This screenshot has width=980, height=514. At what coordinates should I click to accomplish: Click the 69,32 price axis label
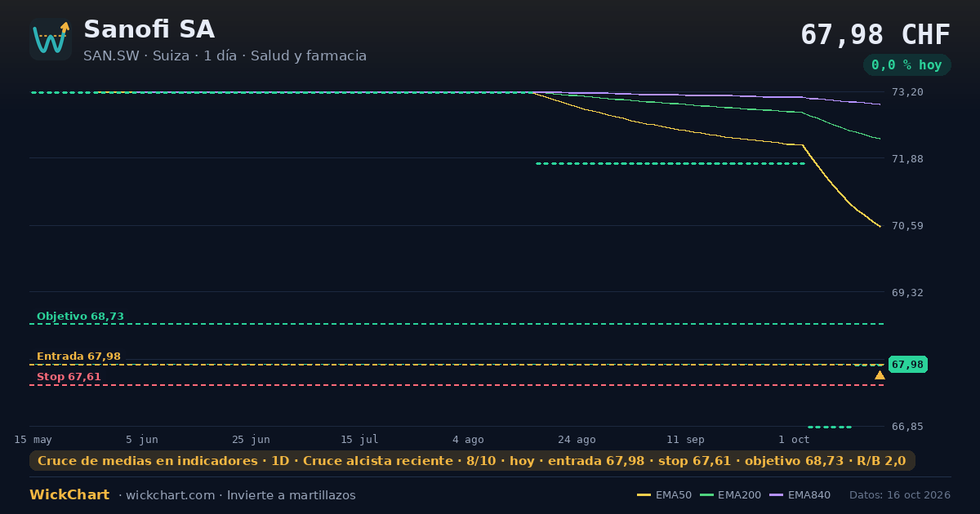[907, 292]
